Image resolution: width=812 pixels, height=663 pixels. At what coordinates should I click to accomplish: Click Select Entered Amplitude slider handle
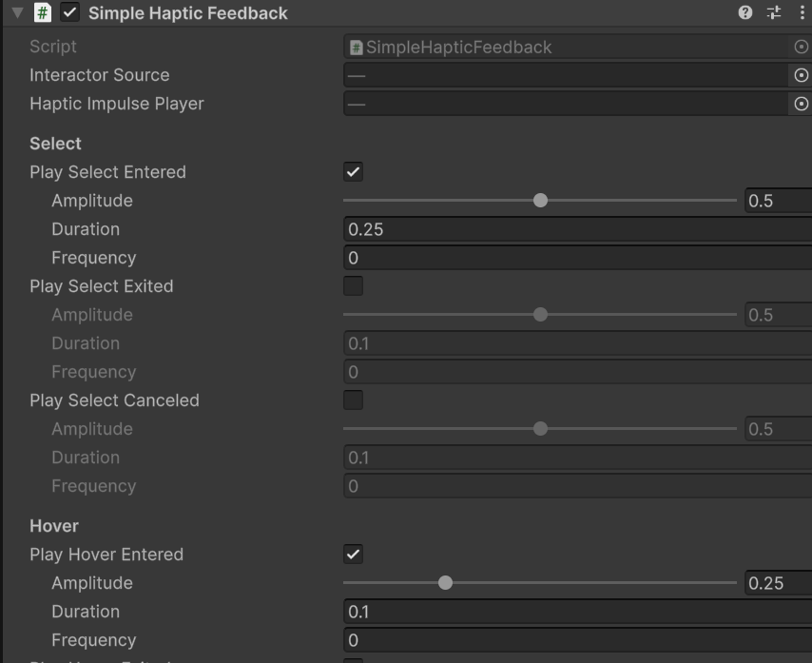coord(541,201)
